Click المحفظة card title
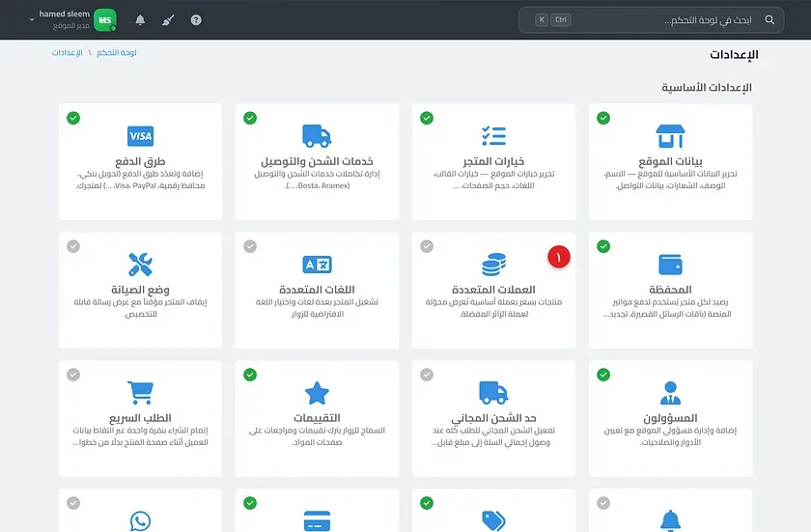This screenshot has height=532, width=811. click(670, 290)
